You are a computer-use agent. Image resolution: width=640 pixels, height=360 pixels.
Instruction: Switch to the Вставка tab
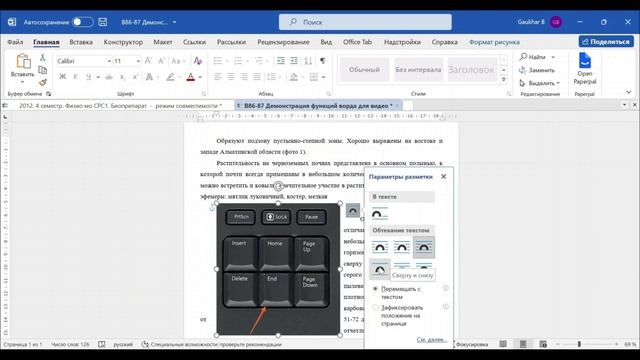coord(81,42)
